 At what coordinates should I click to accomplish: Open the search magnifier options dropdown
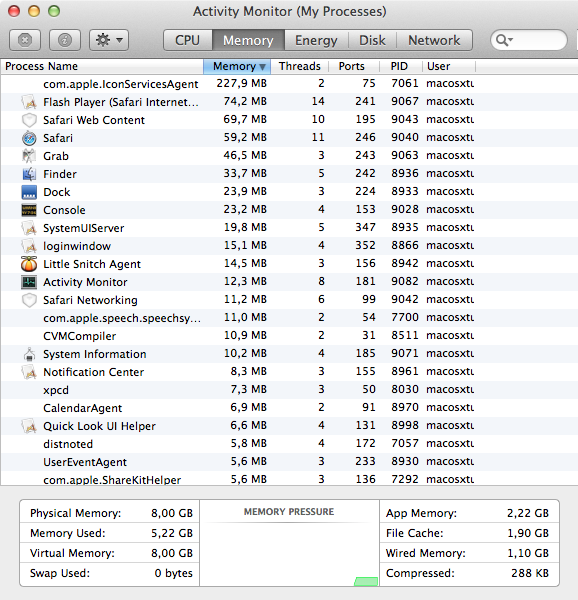(x=504, y=40)
